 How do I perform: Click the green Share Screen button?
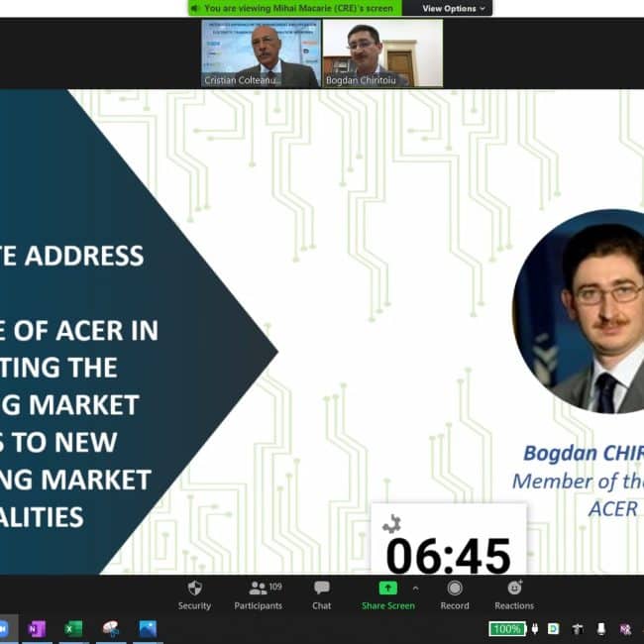coord(387,595)
